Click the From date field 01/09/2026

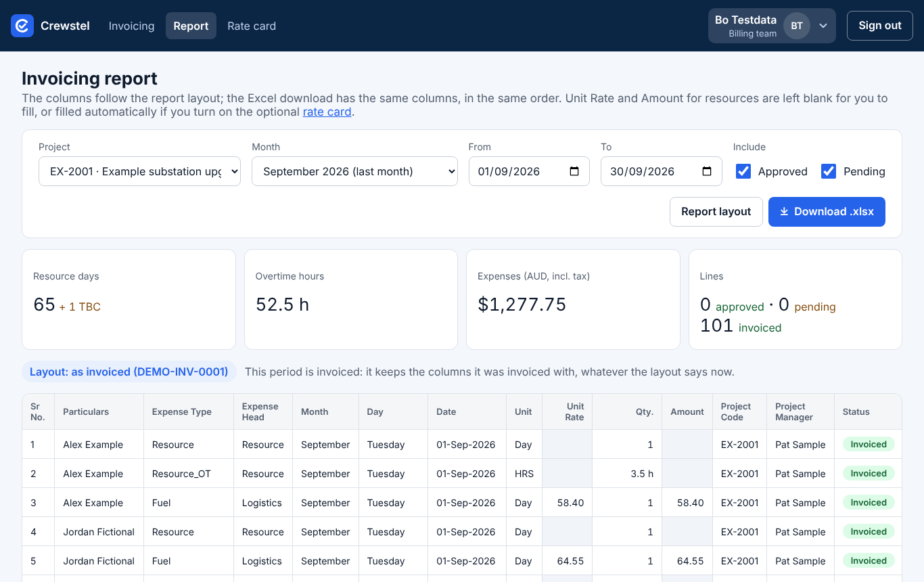(x=529, y=171)
